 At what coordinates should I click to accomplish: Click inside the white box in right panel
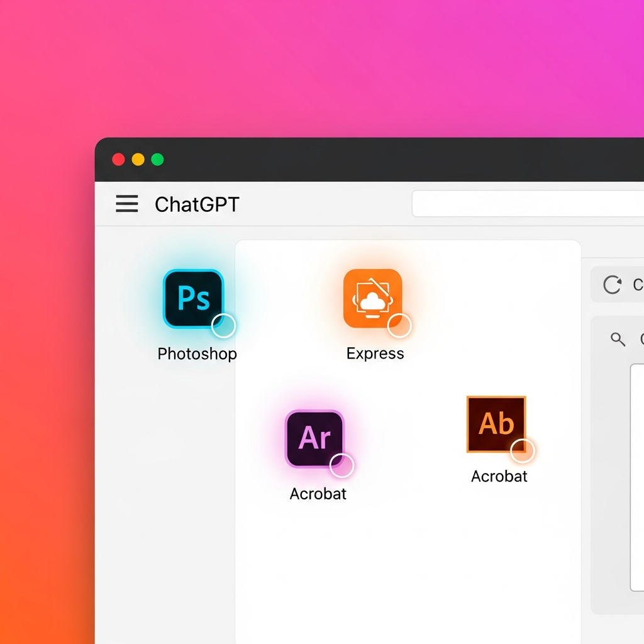(x=637, y=478)
